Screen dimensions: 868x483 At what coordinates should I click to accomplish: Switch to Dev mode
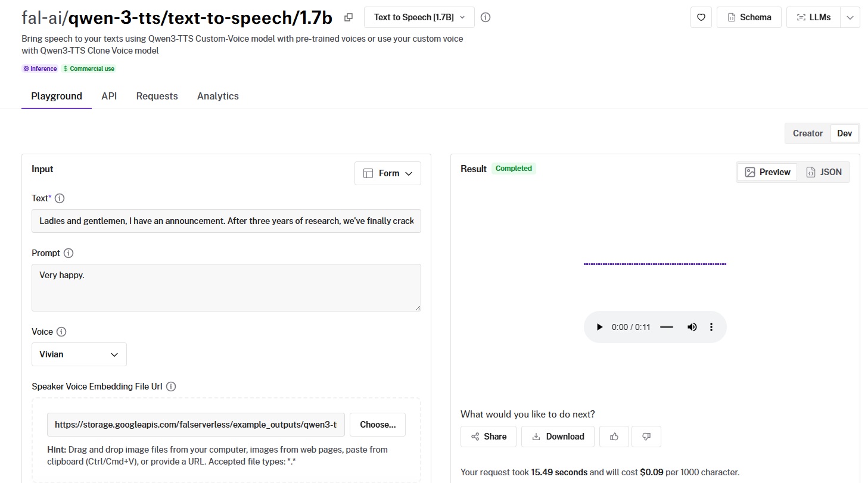click(844, 133)
